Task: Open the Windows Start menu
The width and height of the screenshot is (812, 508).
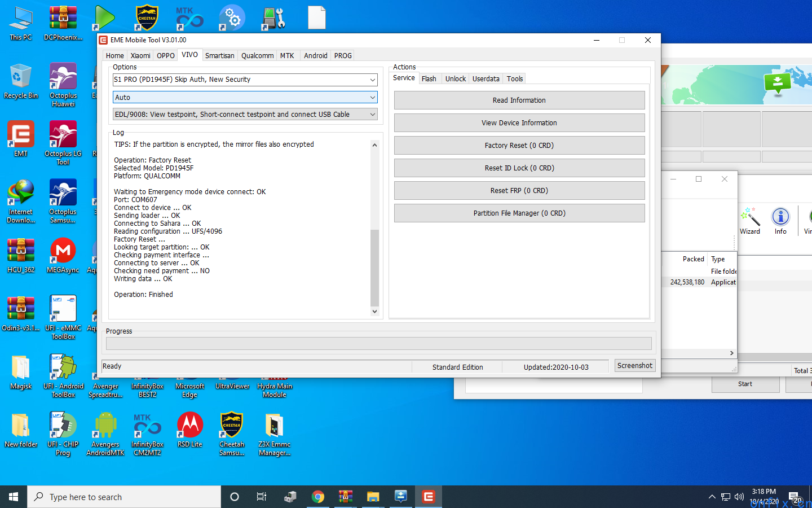Action: pyautogui.click(x=14, y=497)
